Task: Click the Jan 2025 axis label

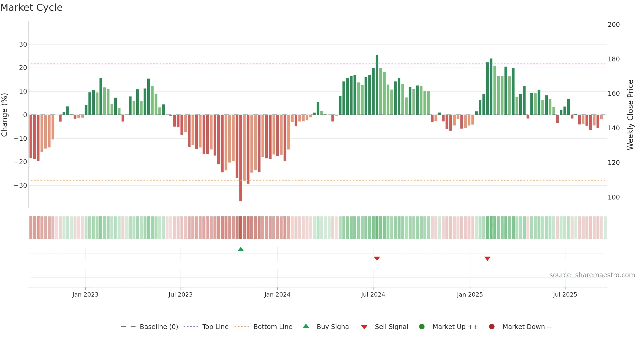Action: [x=470, y=294]
